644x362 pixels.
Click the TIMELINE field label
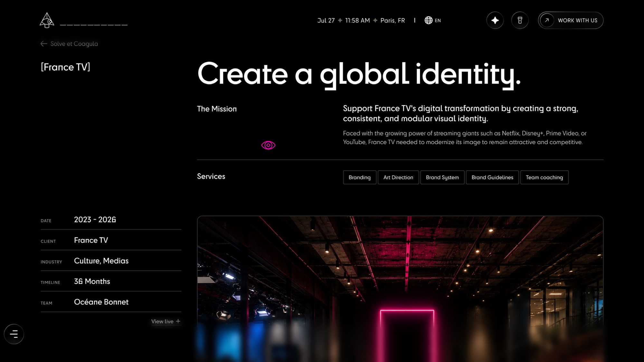coord(50,283)
